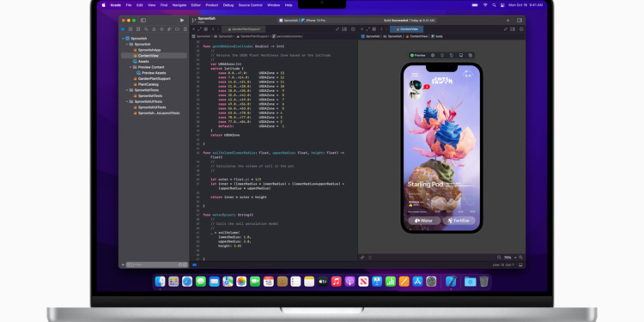
Task: Click the body breadcrumb in right editor
Action: [437, 36]
